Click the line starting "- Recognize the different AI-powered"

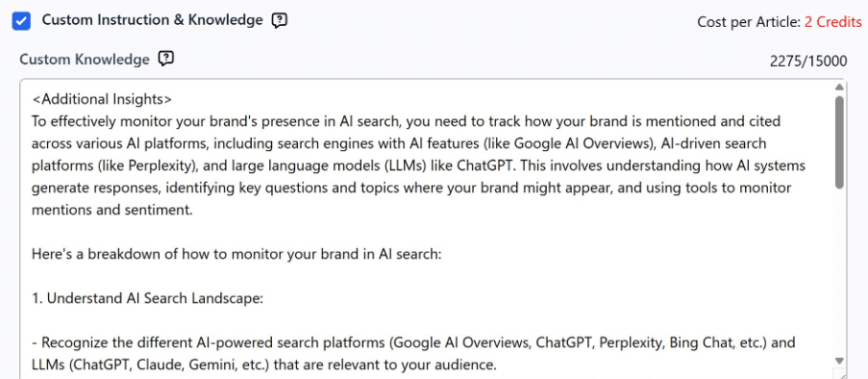tap(413, 343)
